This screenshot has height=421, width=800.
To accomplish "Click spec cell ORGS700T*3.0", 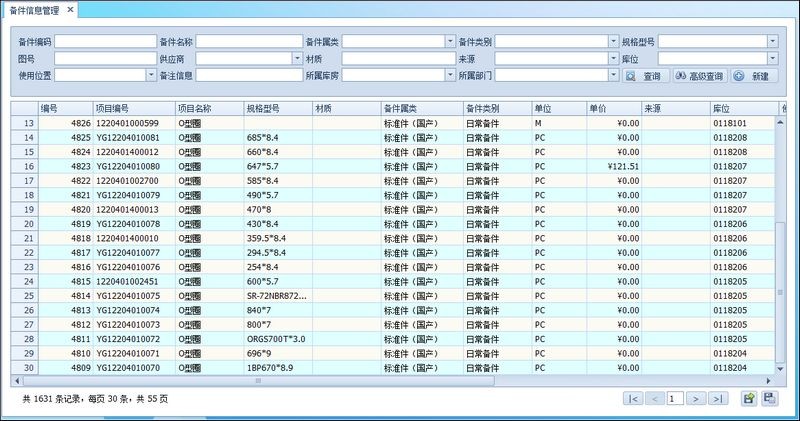I will 276,339.
